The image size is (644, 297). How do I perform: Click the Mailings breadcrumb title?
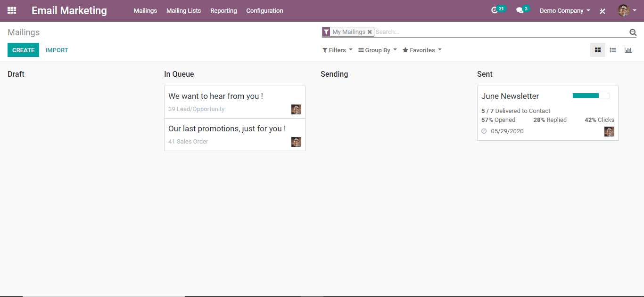tap(24, 32)
